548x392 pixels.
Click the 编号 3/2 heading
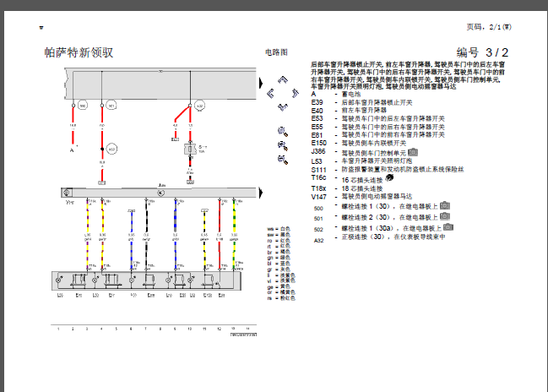pyautogui.click(x=482, y=52)
